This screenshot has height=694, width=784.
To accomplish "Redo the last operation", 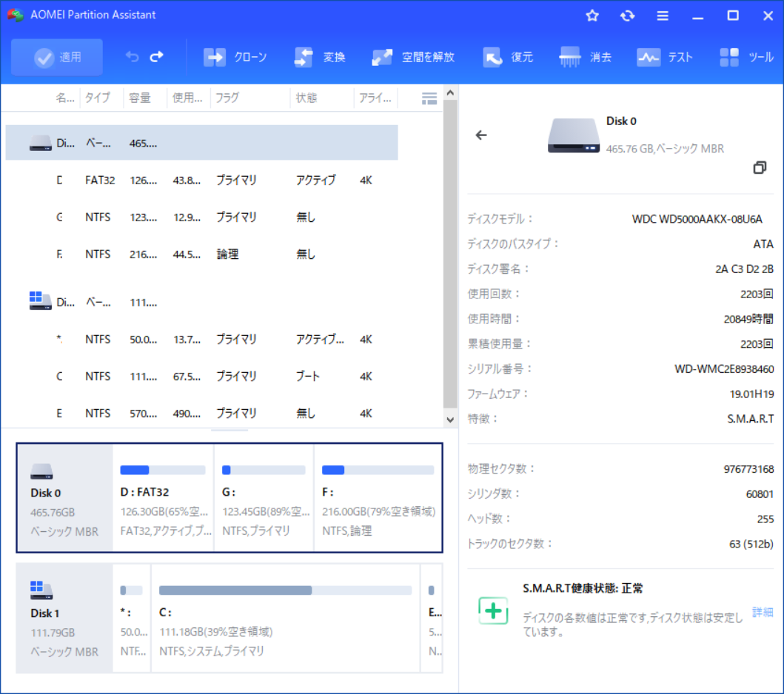I will [x=157, y=57].
